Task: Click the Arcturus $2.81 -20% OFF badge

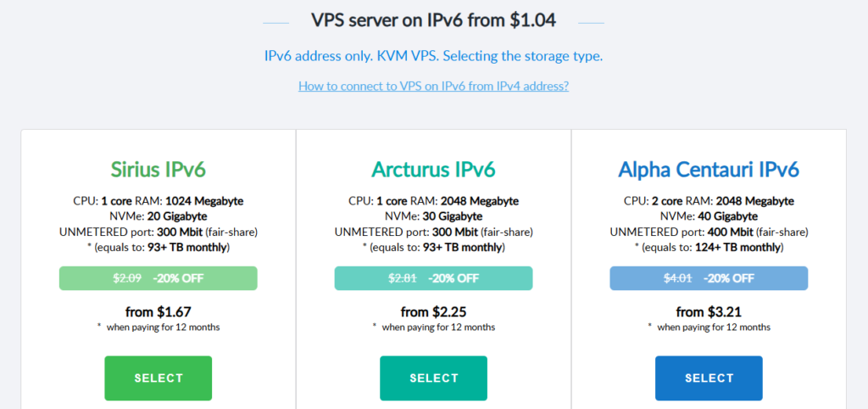Action: click(433, 278)
